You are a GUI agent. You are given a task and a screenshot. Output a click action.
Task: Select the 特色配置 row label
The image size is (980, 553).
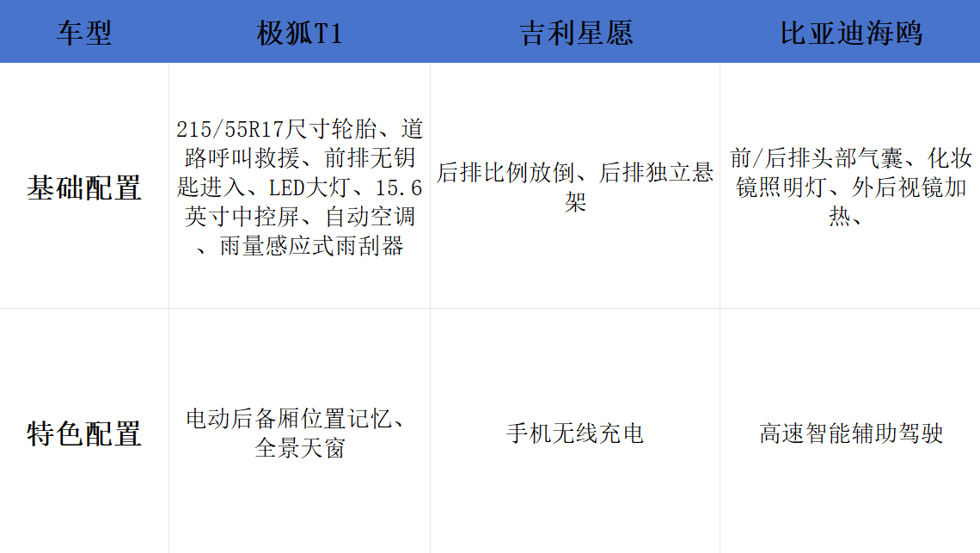[x=84, y=433]
